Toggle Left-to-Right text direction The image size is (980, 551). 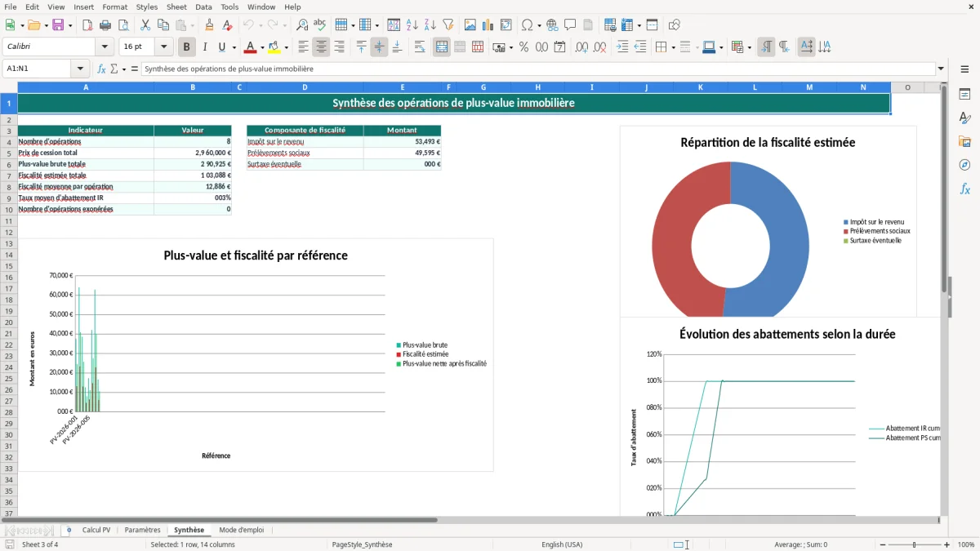click(766, 47)
